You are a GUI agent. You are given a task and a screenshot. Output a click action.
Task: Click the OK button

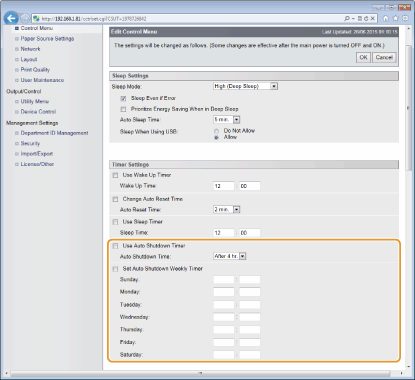363,57
